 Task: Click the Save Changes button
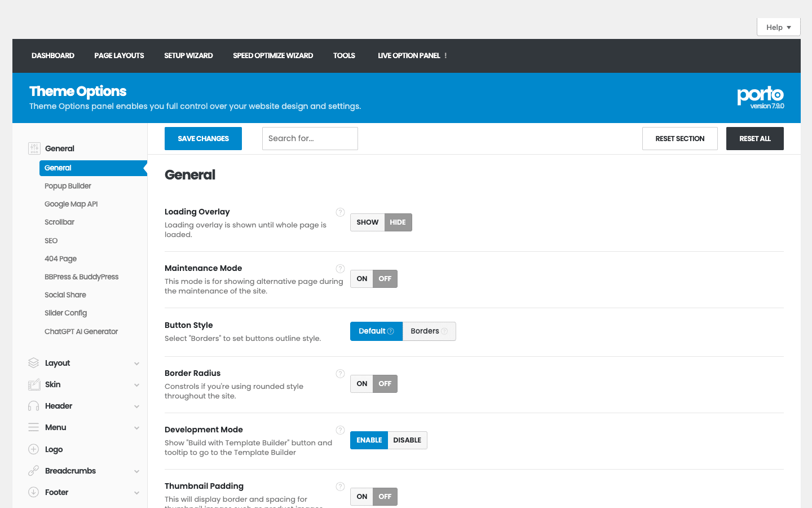[x=203, y=139]
